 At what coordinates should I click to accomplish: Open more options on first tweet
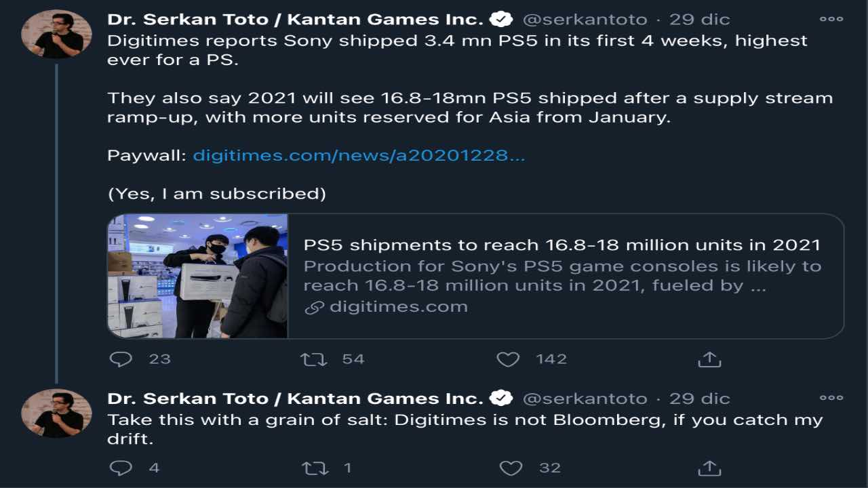831,19
